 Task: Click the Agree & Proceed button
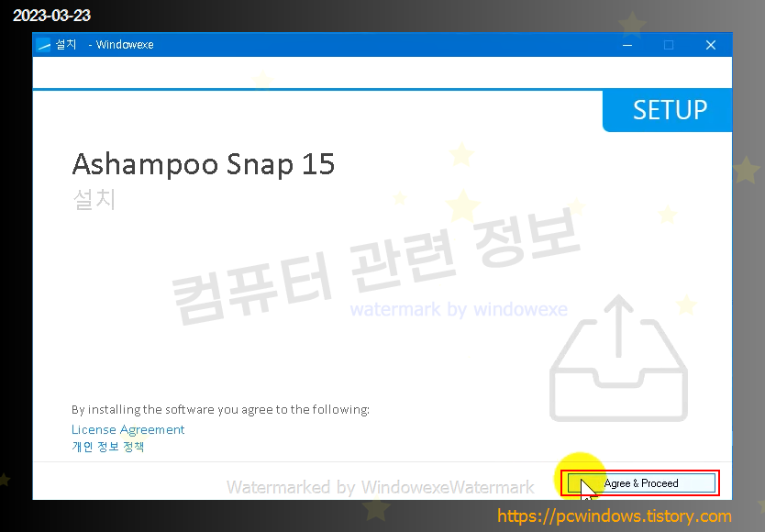(641, 483)
